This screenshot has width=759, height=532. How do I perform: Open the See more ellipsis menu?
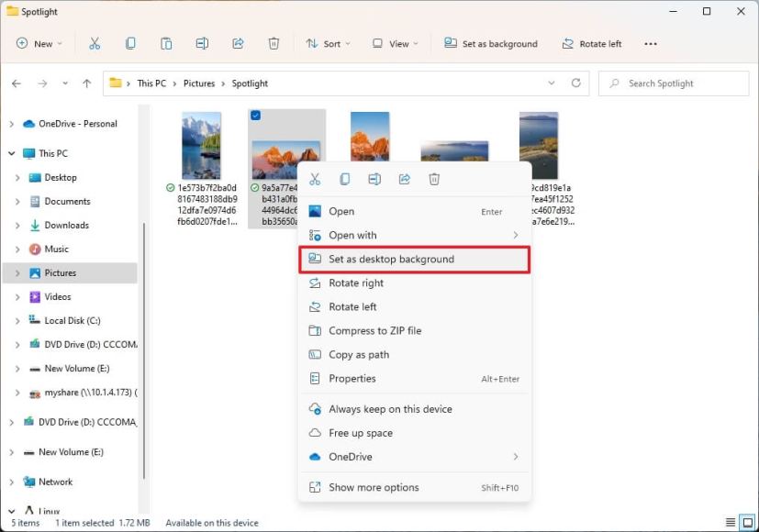coord(651,43)
